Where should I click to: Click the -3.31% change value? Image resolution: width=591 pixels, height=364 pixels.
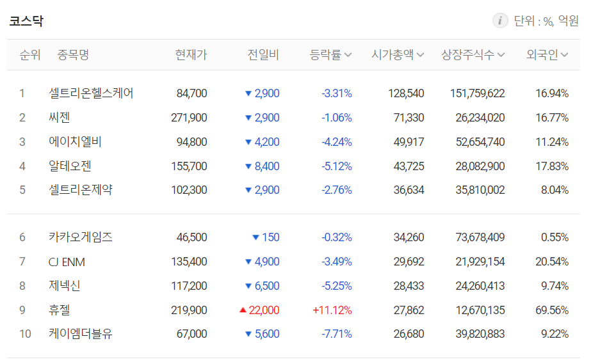click(337, 93)
